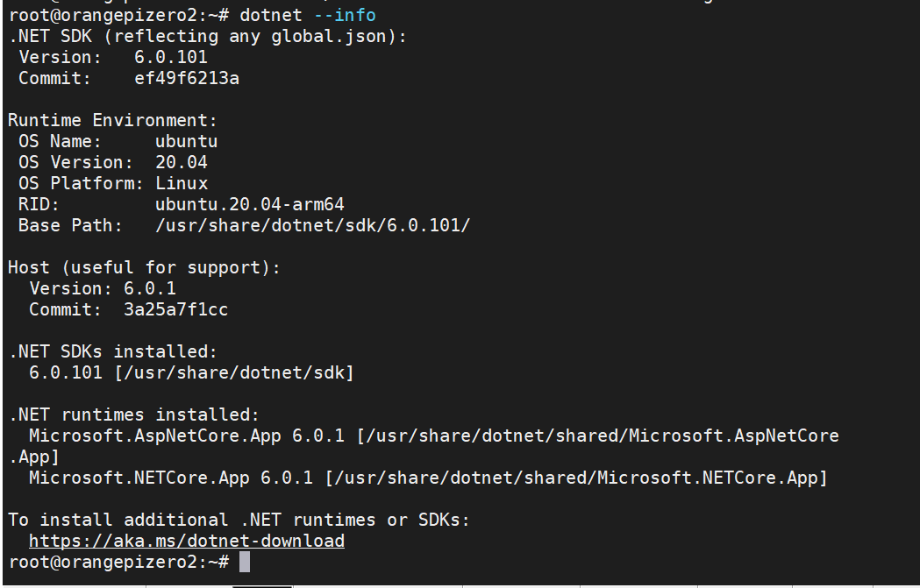Click the .NET SDKs installed heading
920x588 pixels.
click(x=112, y=351)
